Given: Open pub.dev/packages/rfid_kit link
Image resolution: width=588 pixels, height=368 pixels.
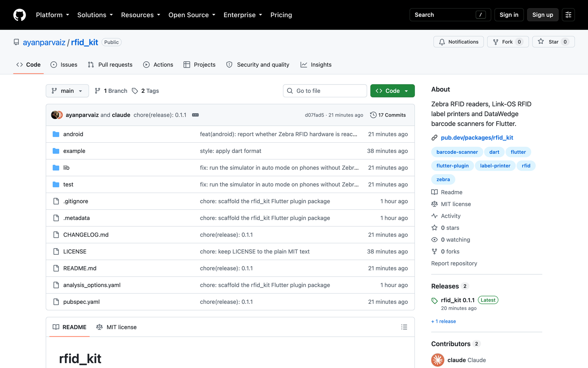Looking at the screenshot, I should [x=477, y=137].
